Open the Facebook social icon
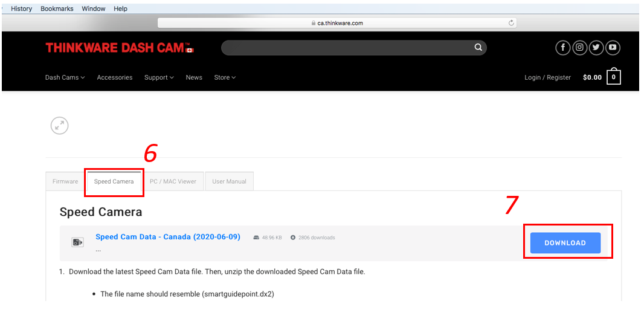644x318 pixels. (562, 48)
